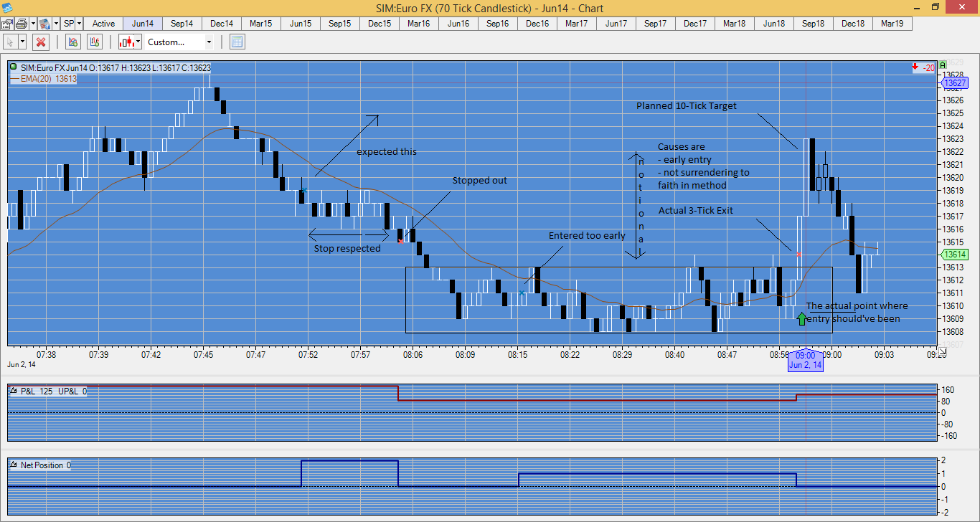Click the 'Stopped out' chart annotation

[479, 181]
